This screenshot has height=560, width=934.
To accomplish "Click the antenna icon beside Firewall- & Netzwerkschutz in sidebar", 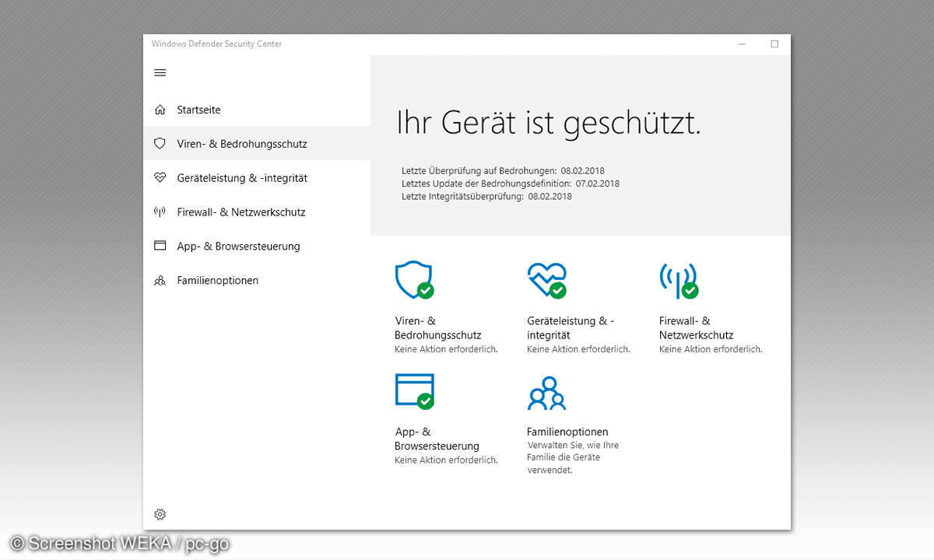I will click(160, 212).
